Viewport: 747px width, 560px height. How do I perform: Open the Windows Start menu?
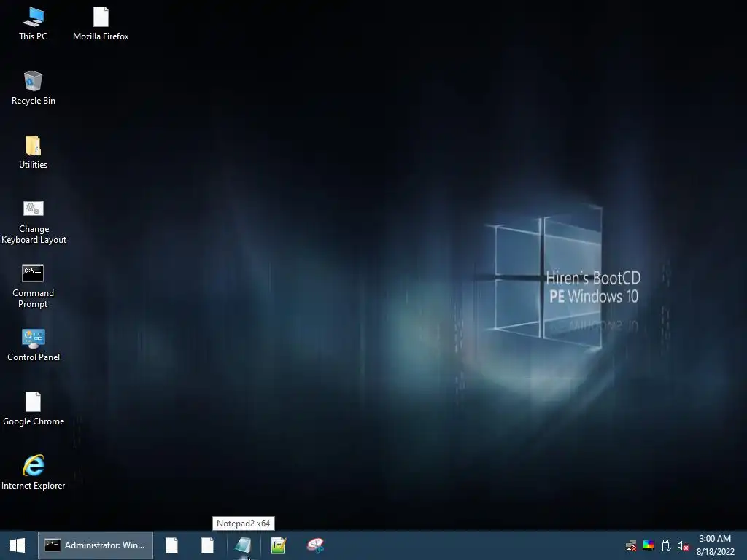18,545
